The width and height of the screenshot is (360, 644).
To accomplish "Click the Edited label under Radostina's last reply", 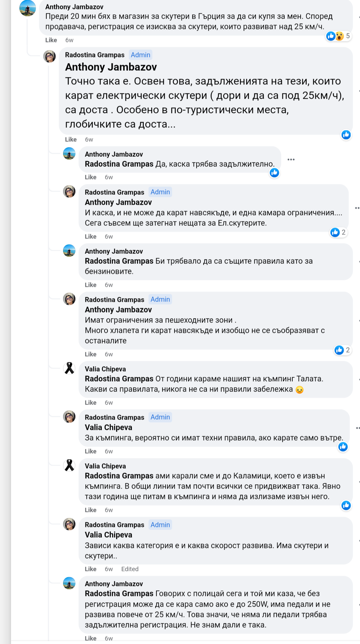I will point(130,569).
